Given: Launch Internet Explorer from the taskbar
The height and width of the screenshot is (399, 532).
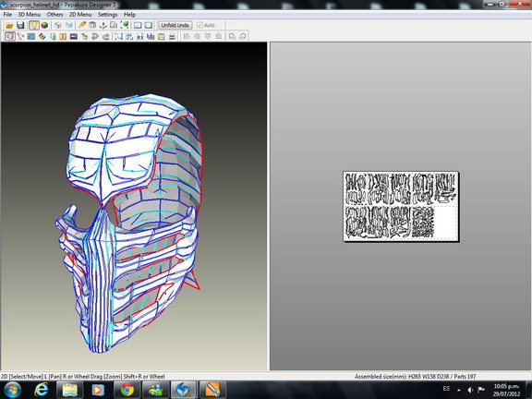Looking at the screenshot, I should (x=42, y=390).
